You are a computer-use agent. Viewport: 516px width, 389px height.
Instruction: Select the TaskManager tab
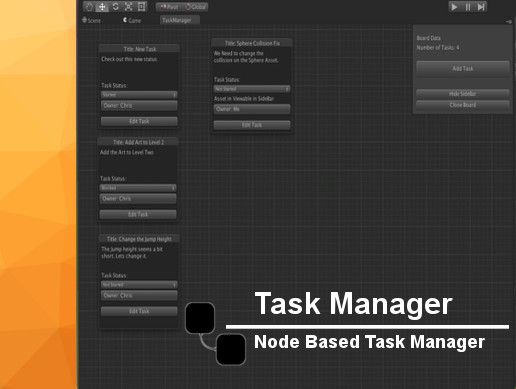180,20
